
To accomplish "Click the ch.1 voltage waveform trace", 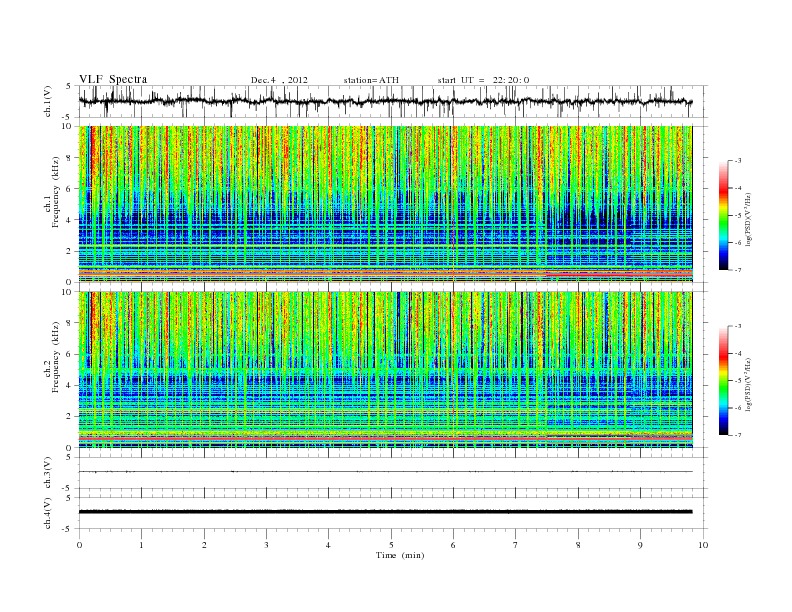I will (385, 101).
